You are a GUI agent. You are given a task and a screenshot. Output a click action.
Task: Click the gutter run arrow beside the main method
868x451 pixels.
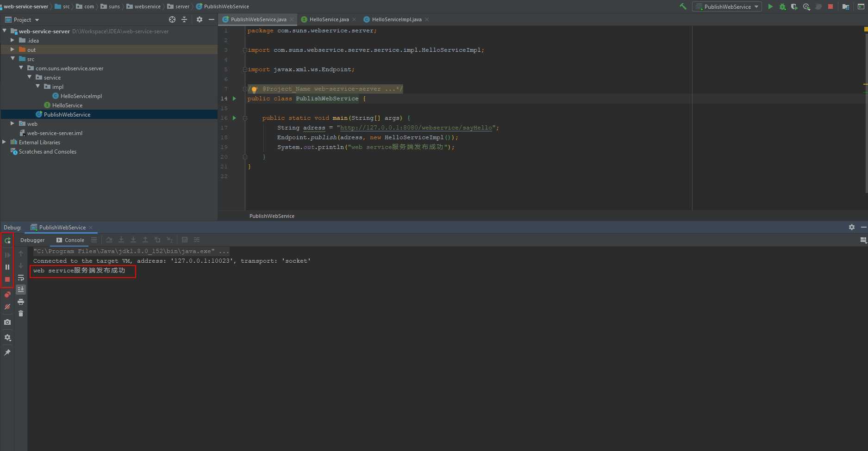234,118
